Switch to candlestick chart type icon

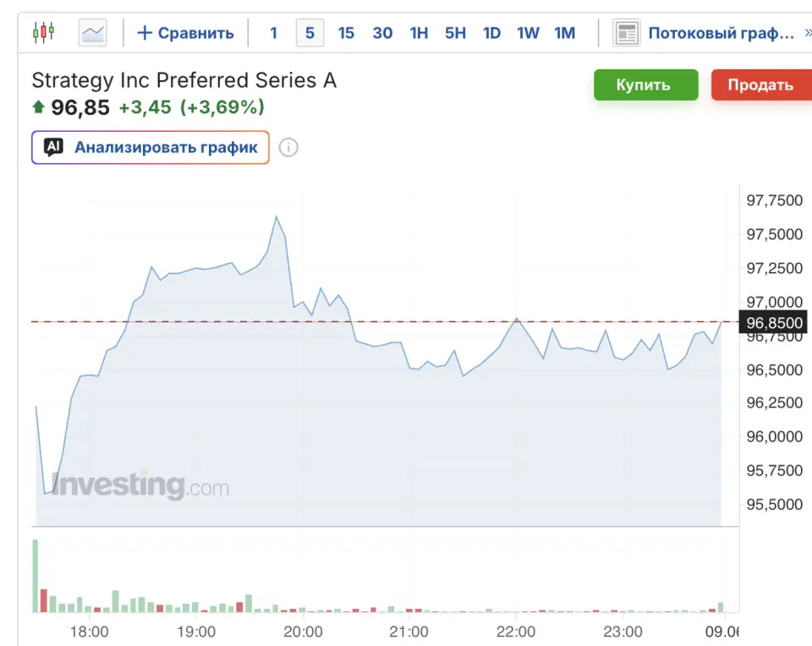pyautogui.click(x=43, y=33)
